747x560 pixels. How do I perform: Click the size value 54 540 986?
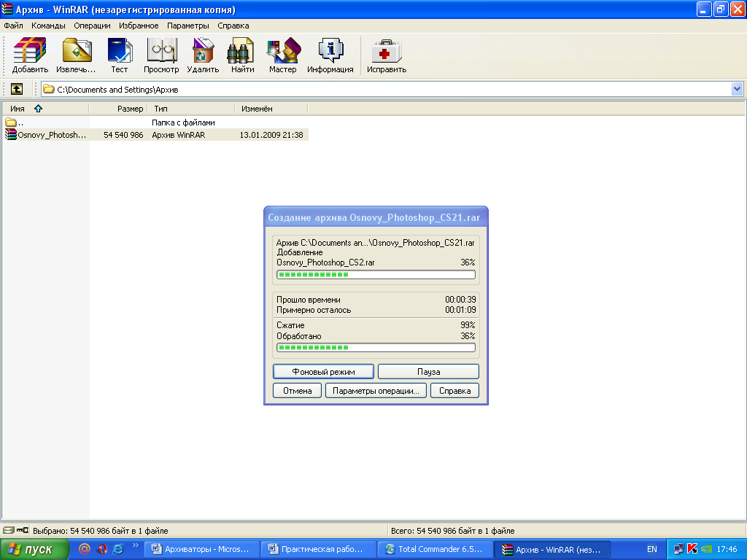coord(123,135)
